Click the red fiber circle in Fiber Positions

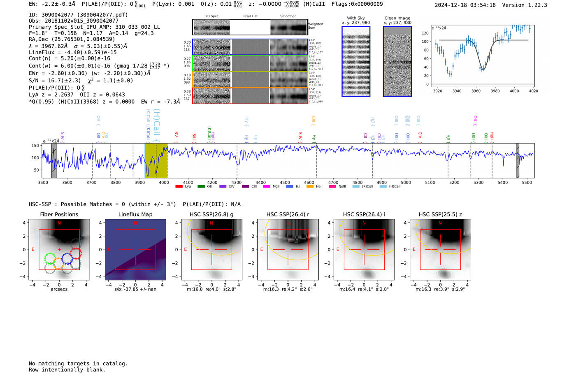pos(76,253)
